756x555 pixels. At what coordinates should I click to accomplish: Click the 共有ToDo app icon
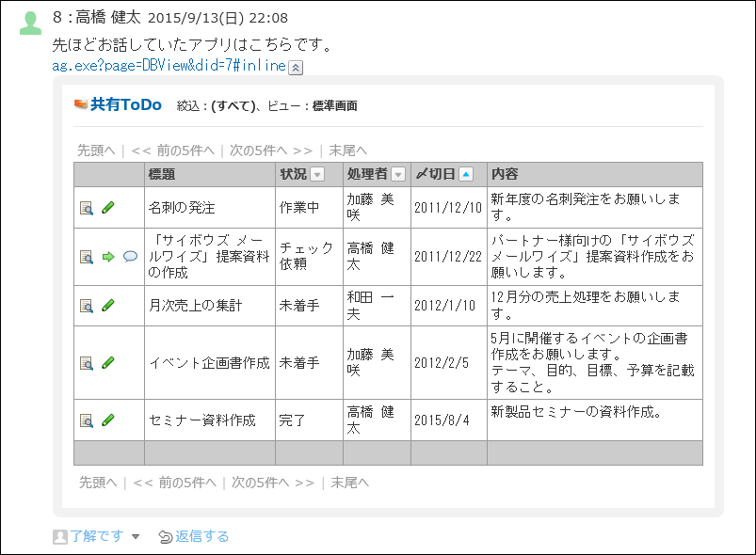(81, 104)
